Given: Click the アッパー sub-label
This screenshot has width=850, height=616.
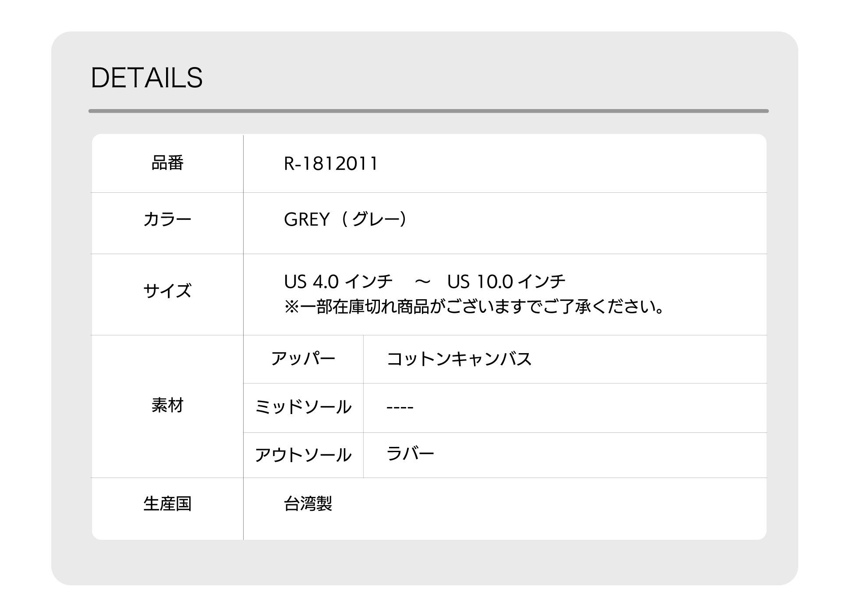Looking at the screenshot, I should click(303, 359).
